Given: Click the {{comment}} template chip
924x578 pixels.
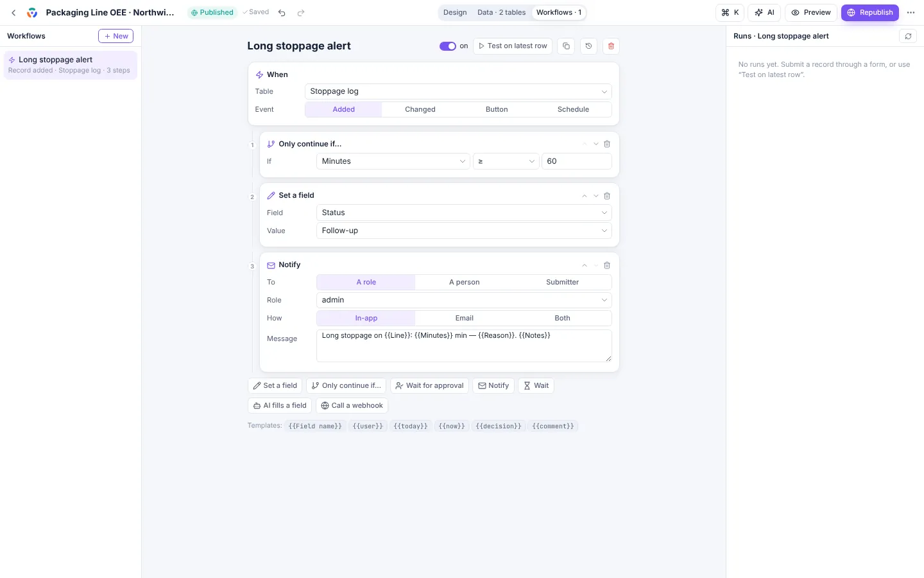Looking at the screenshot, I should (x=553, y=426).
